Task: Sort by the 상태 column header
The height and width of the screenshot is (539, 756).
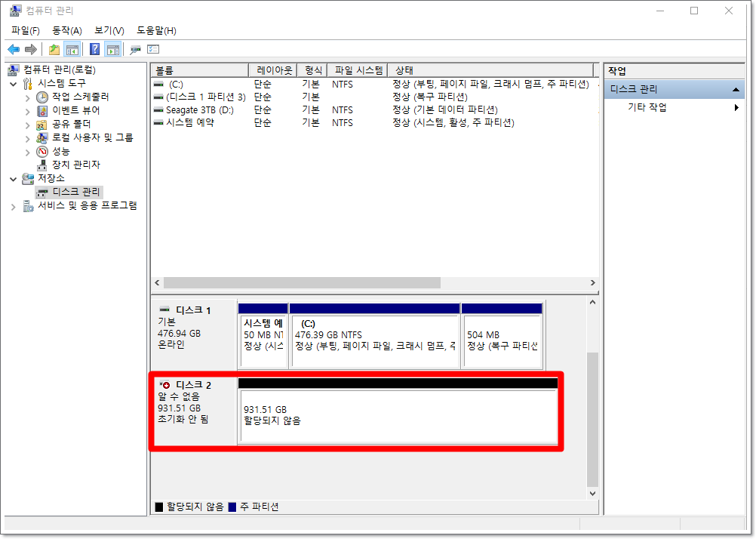Action: coord(490,70)
